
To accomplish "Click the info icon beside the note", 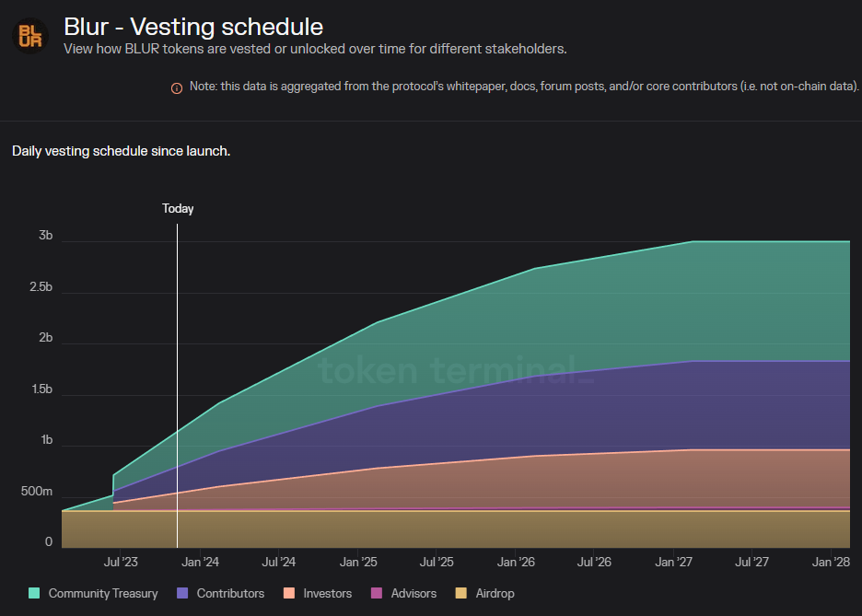I will click(x=177, y=87).
